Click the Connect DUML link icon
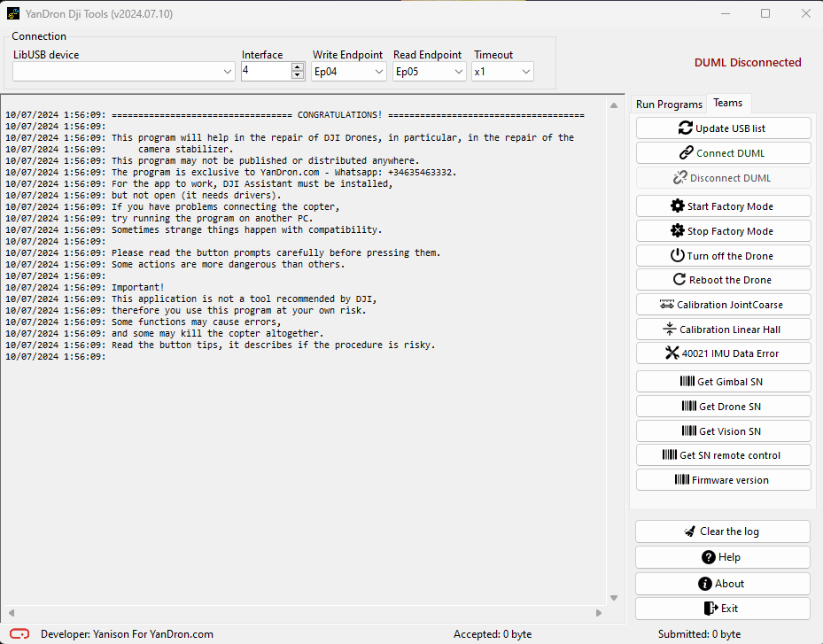Viewport: 823px width, 644px height. coord(687,153)
